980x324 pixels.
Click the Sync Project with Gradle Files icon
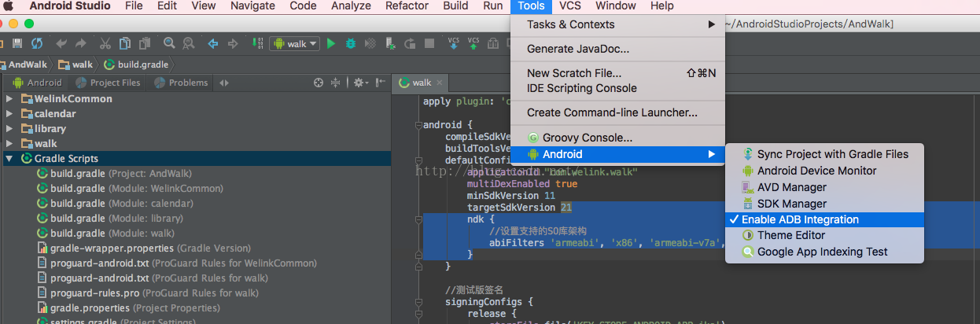pos(748,154)
